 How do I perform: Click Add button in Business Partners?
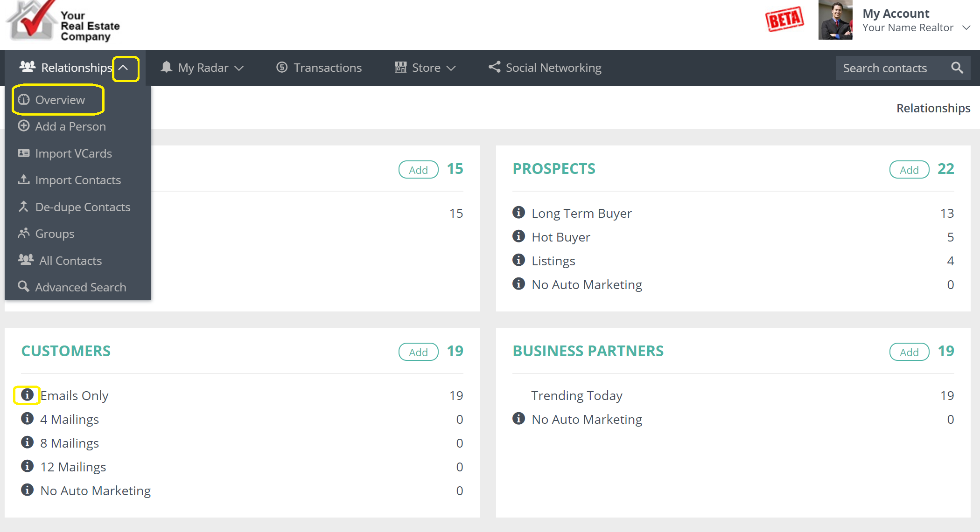click(x=909, y=352)
